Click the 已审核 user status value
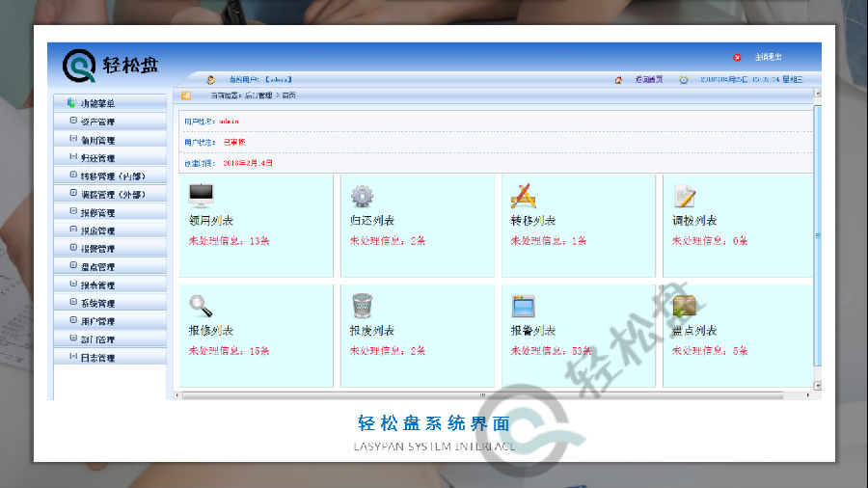Image resolution: width=868 pixels, height=488 pixels. (234, 142)
